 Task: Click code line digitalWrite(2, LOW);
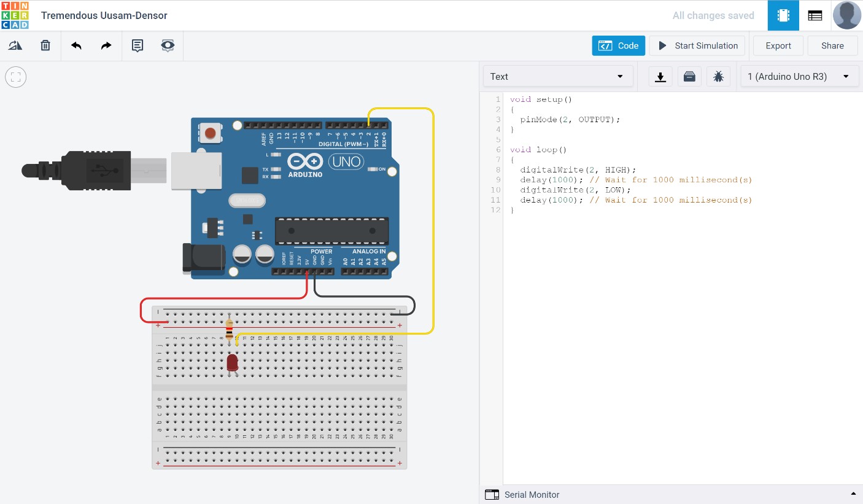pos(576,190)
